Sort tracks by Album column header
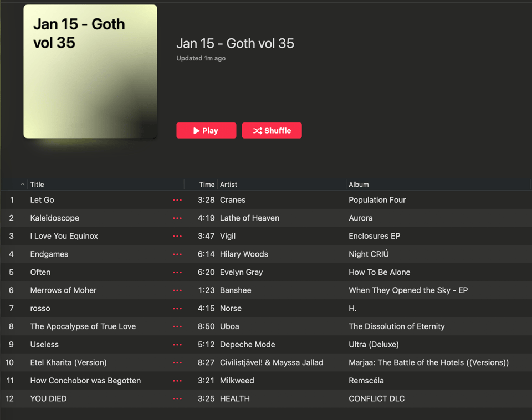The width and height of the screenshot is (532, 420). (359, 185)
